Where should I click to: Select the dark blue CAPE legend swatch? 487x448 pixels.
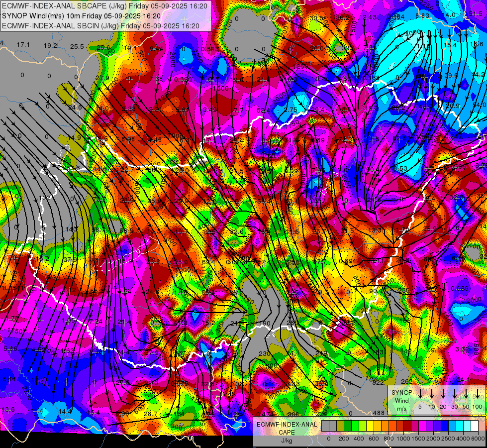444,426
